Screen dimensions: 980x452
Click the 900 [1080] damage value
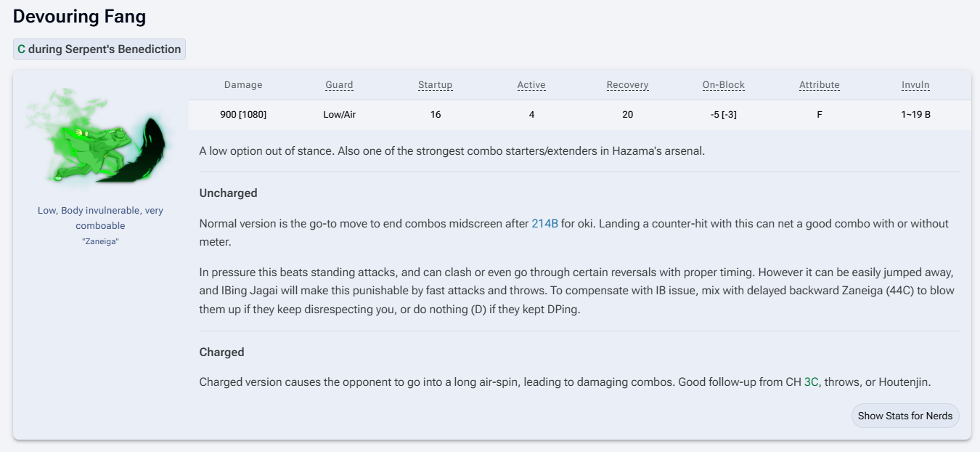point(243,115)
